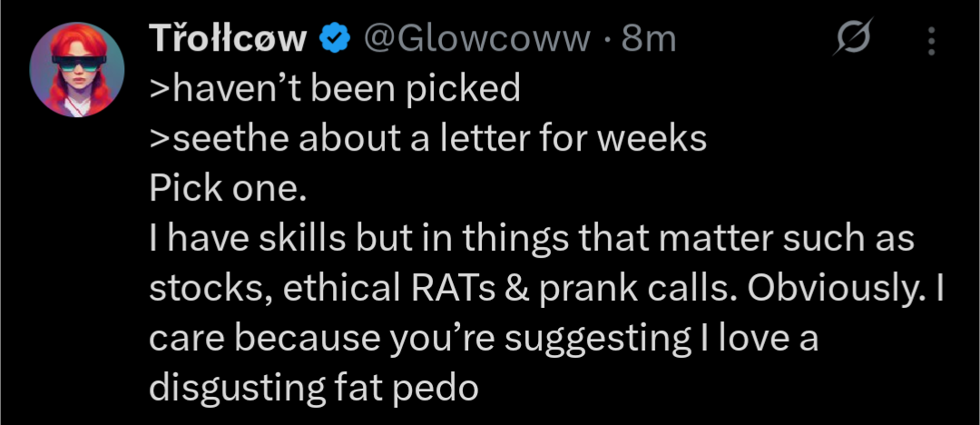980x425 pixels.
Task: Click the blue verified checkmark badge
Action: coord(336,39)
